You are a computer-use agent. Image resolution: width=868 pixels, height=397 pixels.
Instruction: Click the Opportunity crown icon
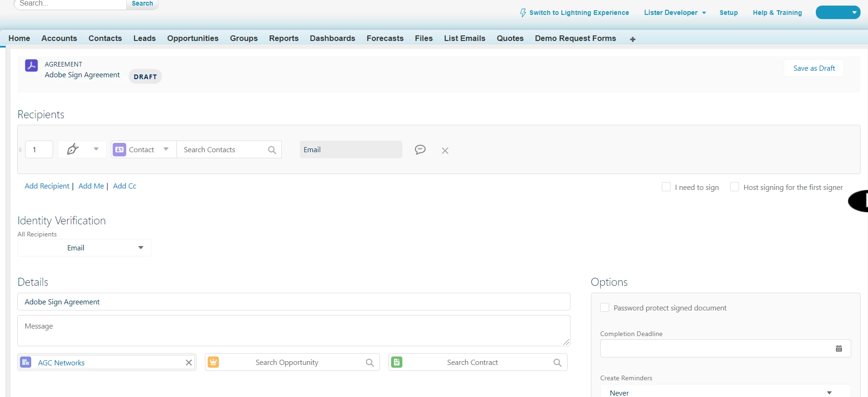tap(213, 362)
